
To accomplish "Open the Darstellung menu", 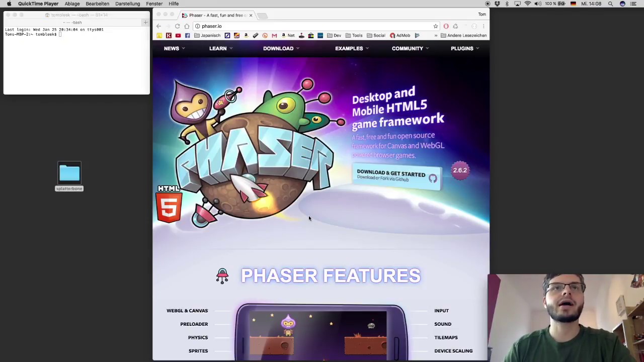I will point(127,4).
